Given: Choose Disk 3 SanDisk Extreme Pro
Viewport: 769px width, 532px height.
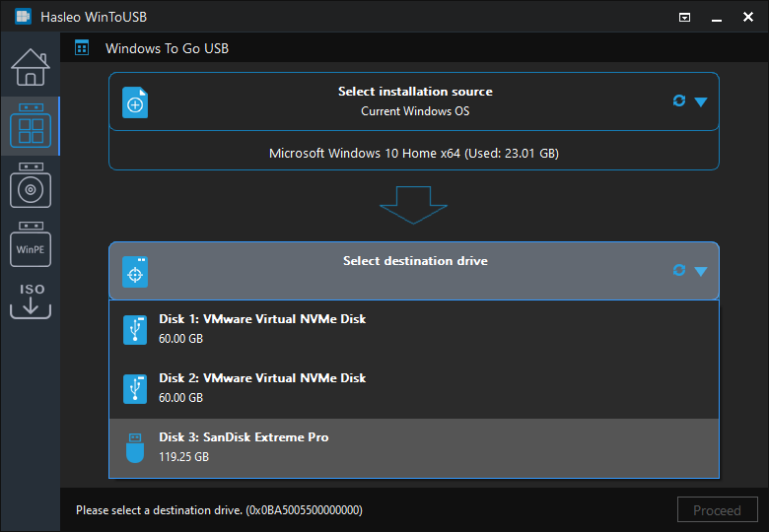Looking at the screenshot, I should 414,447.
